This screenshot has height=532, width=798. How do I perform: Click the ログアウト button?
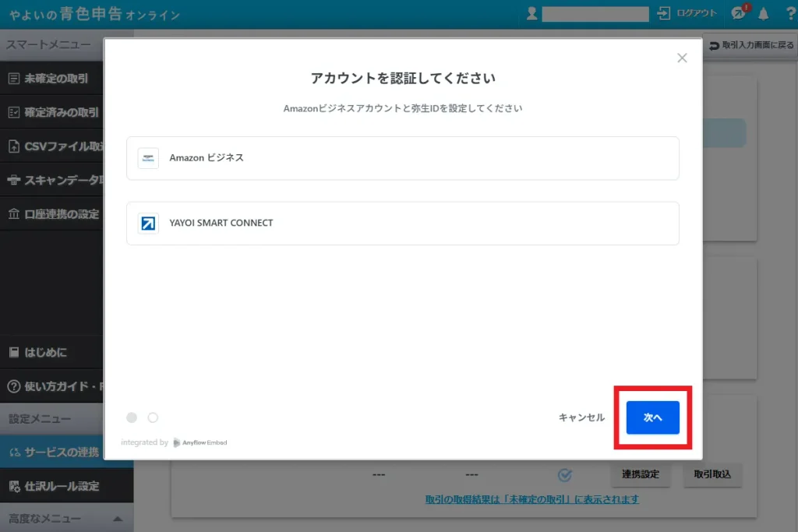point(687,13)
